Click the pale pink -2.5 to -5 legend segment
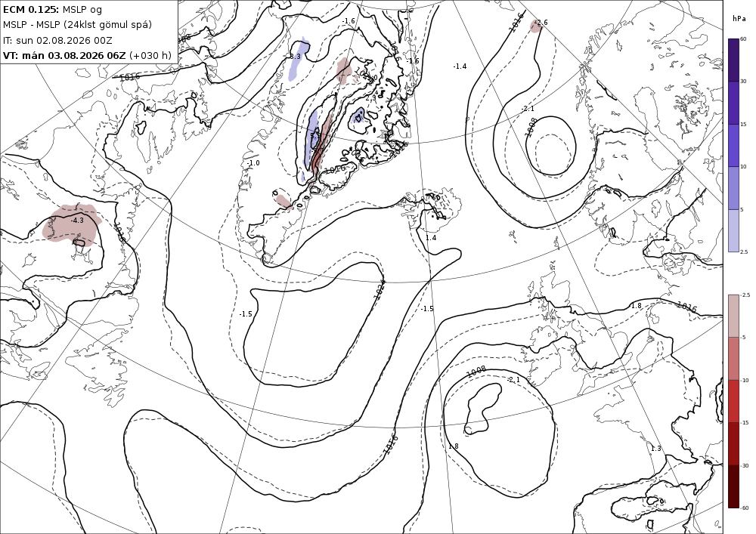This screenshot has width=756, height=534. click(733, 316)
